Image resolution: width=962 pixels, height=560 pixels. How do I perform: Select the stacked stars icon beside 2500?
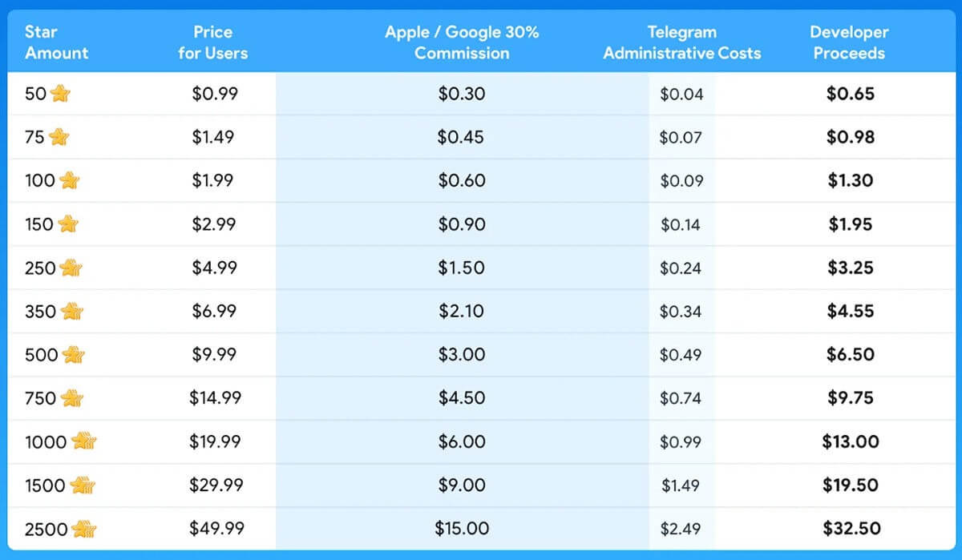click(x=83, y=529)
